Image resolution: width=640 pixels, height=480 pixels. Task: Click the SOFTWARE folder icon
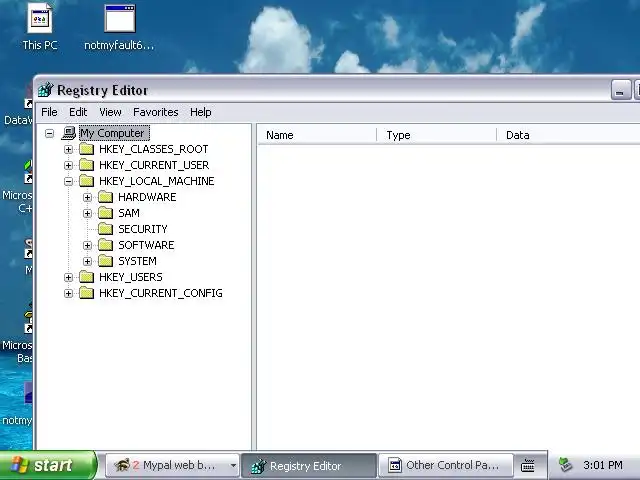point(106,245)
